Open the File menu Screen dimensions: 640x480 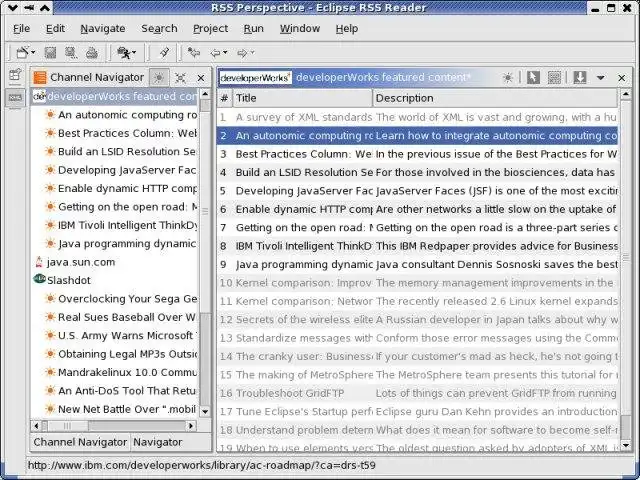(21, 29)
